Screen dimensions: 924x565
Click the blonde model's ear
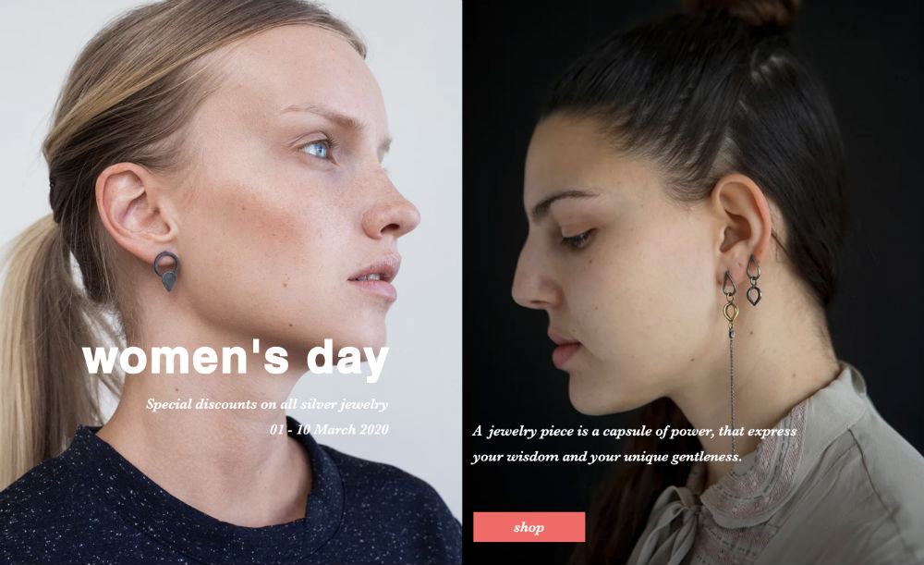(136, 211)
